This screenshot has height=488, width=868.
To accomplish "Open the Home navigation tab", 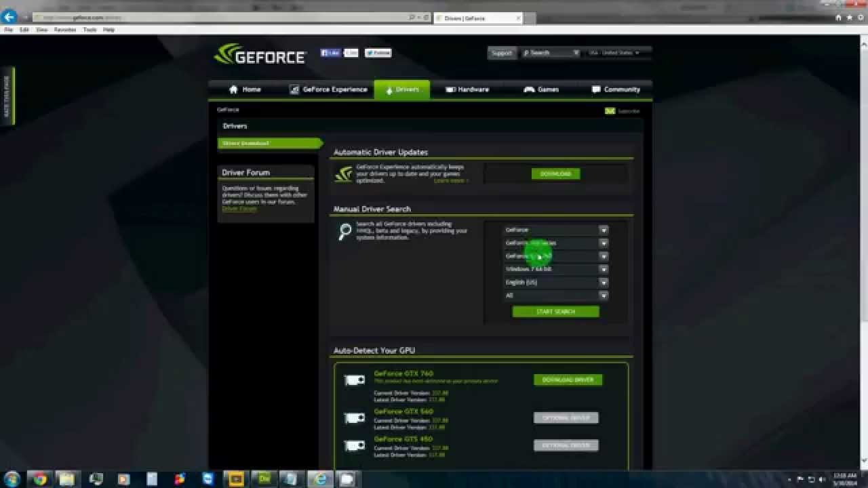I will pos(245,89).
